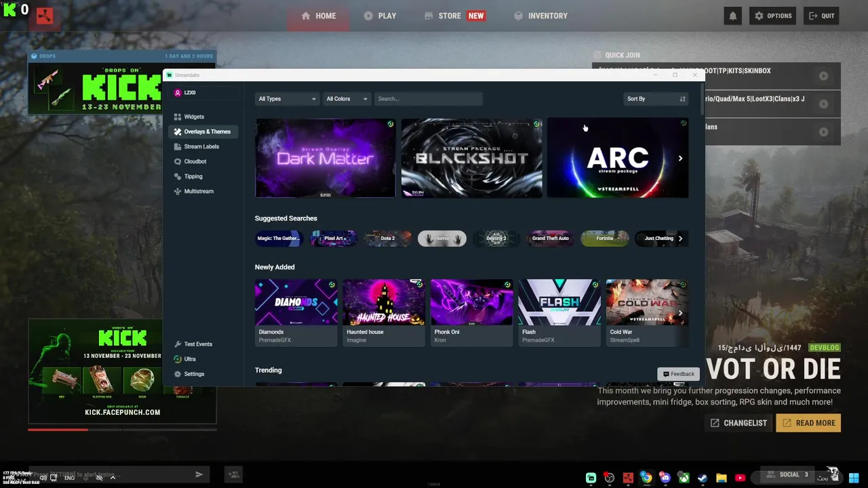The width and height of the screenshot is (868, 488).
Task: Switch to Rust PLAY tab
Action: point(380,16)
